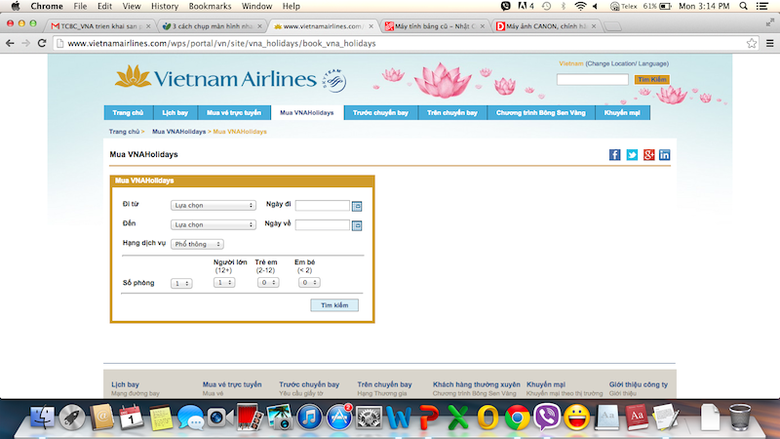
Task: Bookmark page with star icon
Action: click(751, 43)
